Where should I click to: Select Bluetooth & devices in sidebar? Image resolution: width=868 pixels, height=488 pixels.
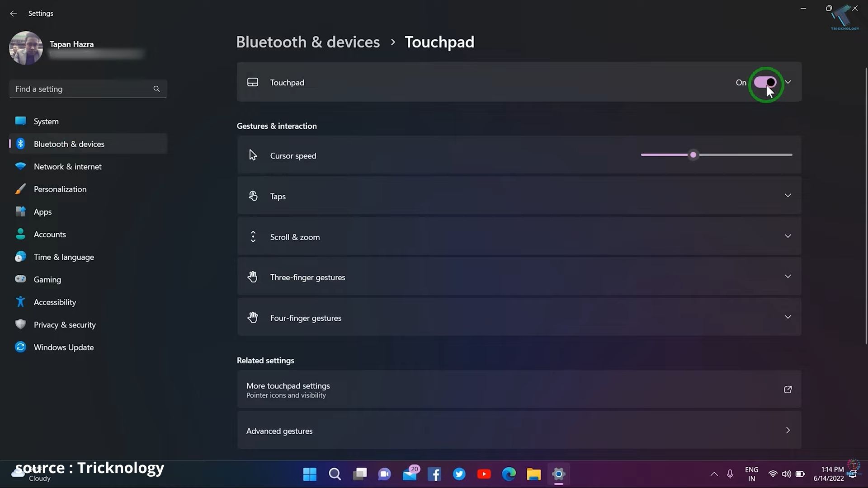coord(88,144)
